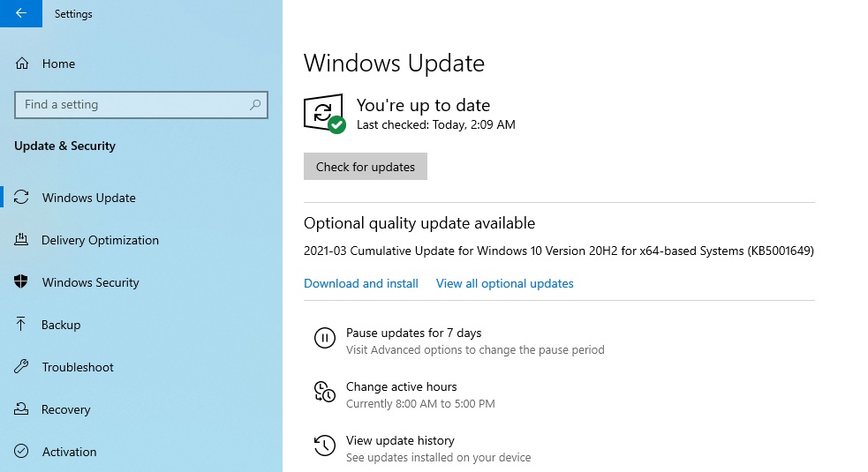Click the Recovery icon
This screenshot has height=472, width=868.
click(x=21, y=408)
